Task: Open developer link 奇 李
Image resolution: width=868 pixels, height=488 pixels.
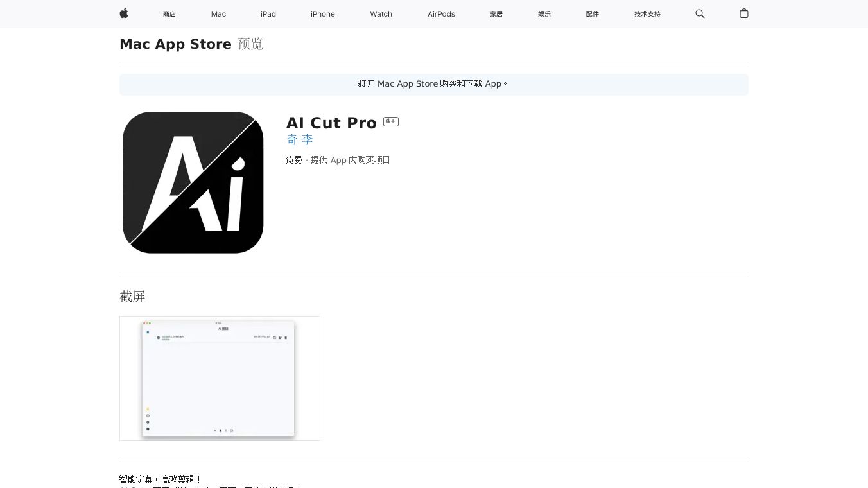Action: point(300,140)
